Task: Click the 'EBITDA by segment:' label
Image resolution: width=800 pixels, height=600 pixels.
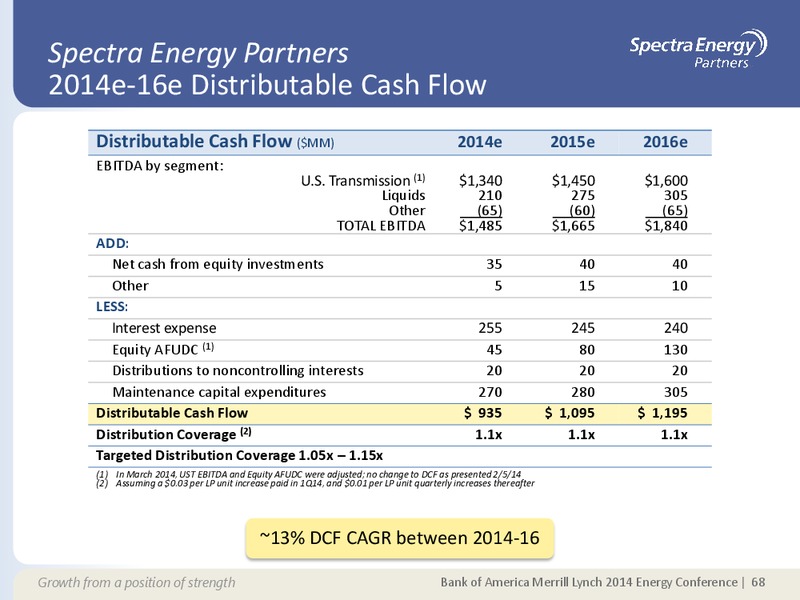Action: 160,166
